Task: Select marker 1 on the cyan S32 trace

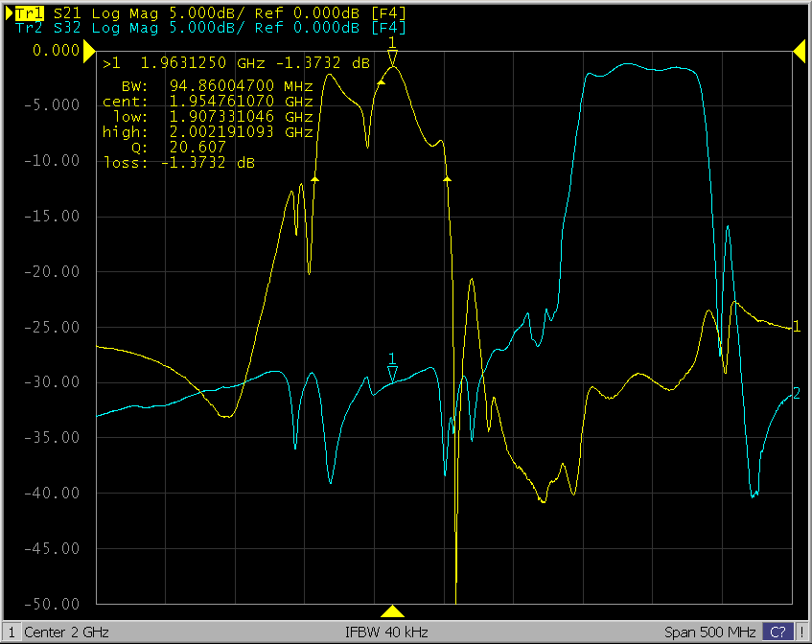Action: (x=392, y=375)
